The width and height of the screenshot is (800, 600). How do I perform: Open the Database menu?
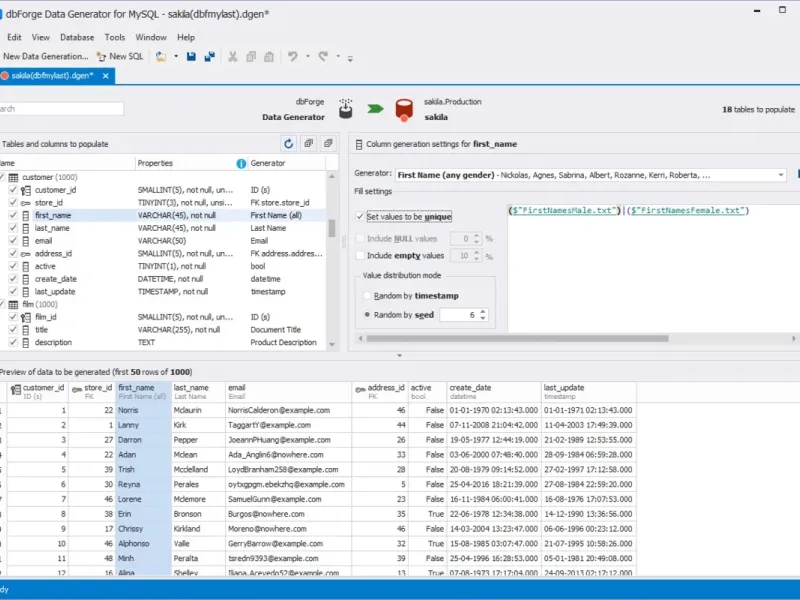77,37
